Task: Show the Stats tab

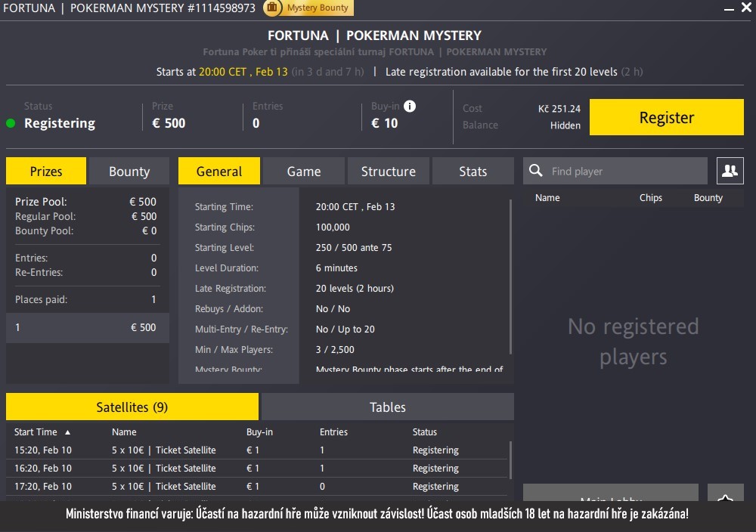Action: [x=473, y=171]
